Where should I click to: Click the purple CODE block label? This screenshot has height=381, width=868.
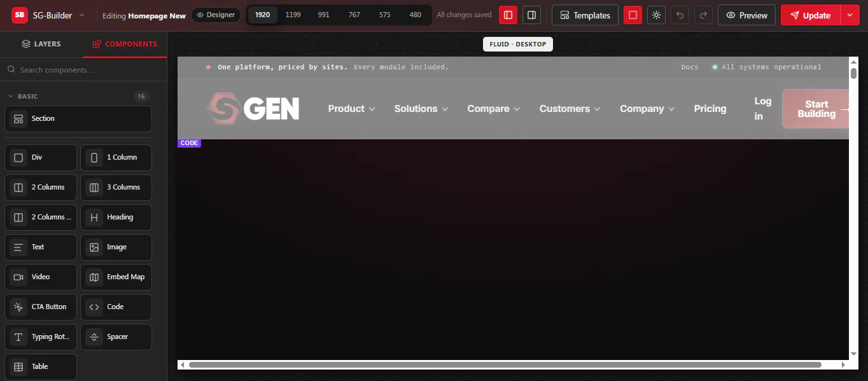tap(189, 143)
